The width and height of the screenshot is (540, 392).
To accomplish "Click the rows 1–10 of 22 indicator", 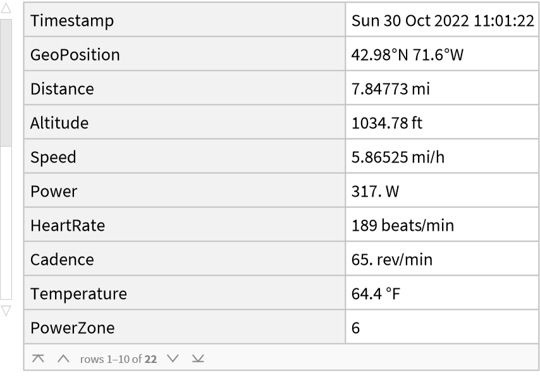I will click(118, 359).
